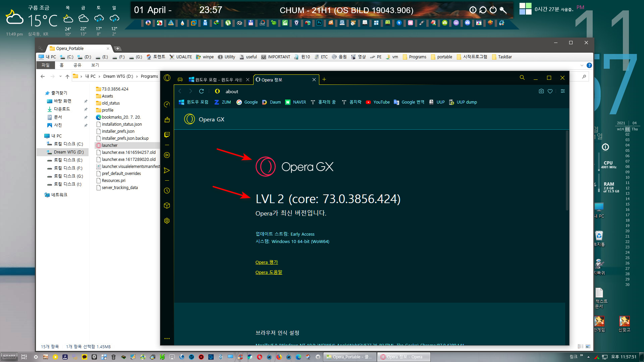Open Explorer recent locations dropdown arrow
This screenshot has height=362, width=644.
click(60, 76)
